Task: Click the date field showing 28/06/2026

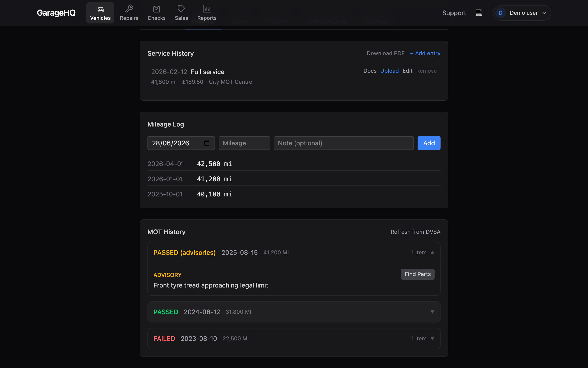Action: [x=181, y=143]
